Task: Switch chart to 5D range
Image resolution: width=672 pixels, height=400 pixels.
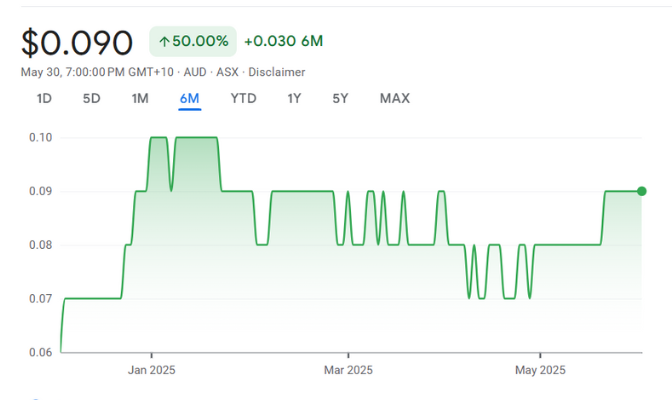Action: coord(91,99)
